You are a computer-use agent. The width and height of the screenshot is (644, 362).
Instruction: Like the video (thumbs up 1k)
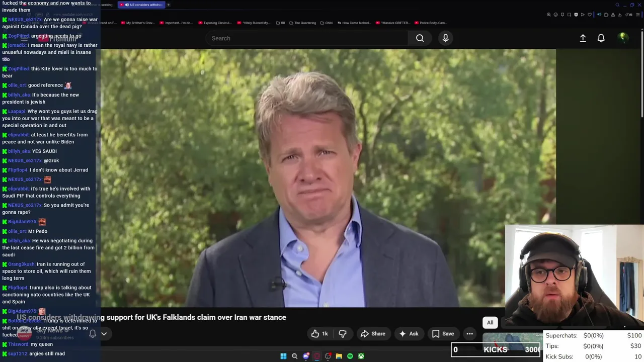[320, 334]
